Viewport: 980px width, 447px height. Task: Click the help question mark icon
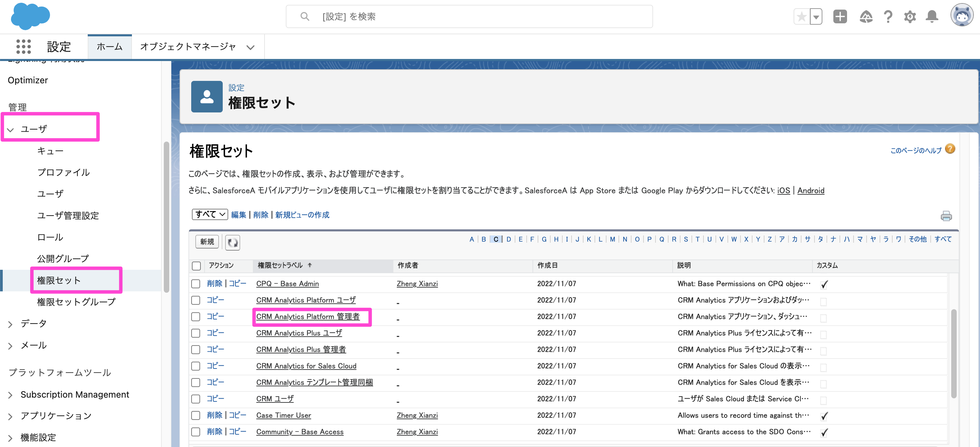(888, 16)
